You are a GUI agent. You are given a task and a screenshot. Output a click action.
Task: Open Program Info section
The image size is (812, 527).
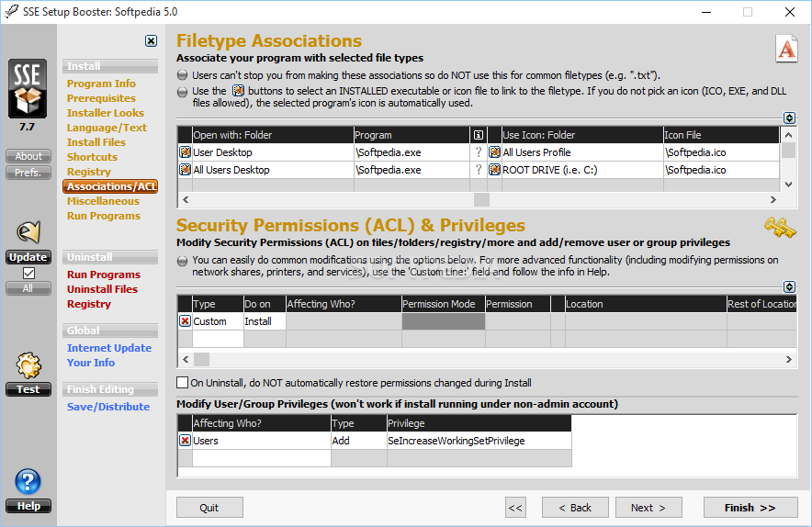pyautogui.click(x=101, y=84)
